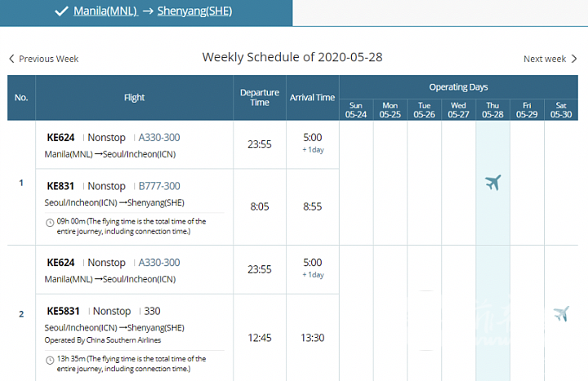
Task: Click the 8:55 arrival time cell
Action: (x=312, y=206)
